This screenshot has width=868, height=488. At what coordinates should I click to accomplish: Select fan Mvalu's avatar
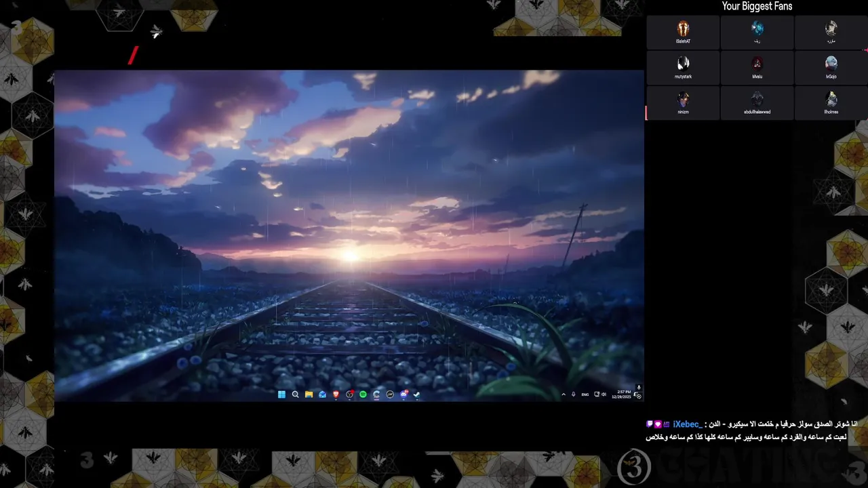pos(757,64)
